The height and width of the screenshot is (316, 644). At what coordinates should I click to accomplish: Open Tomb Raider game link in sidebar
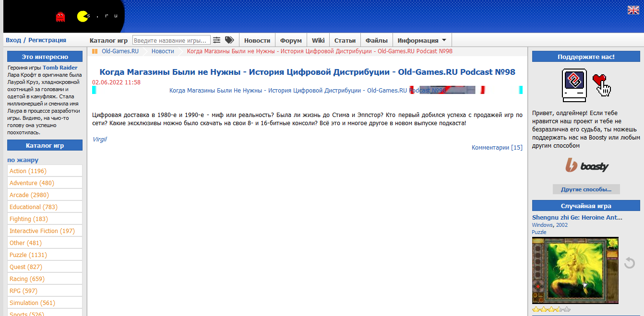click(x=60, y=68)
